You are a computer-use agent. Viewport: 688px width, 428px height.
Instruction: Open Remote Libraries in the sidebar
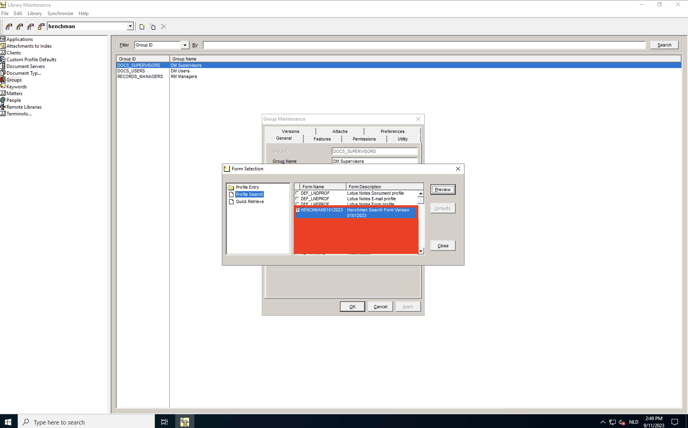pos(23,107)
